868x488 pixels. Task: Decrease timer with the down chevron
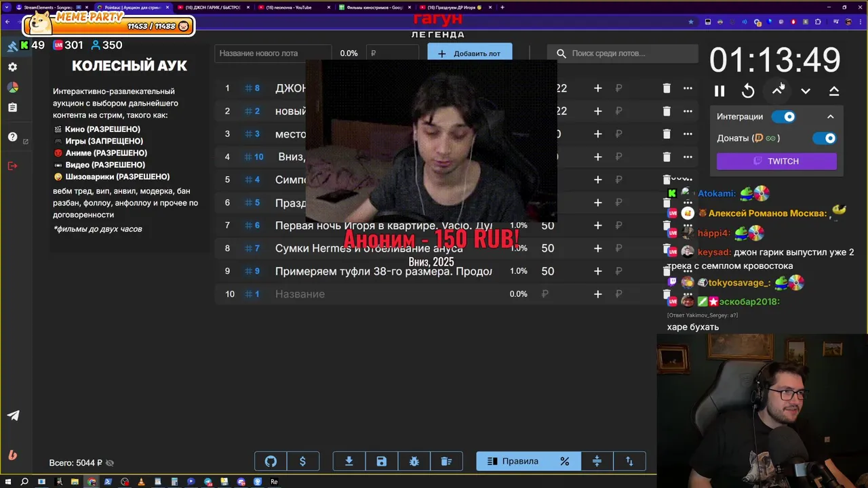tap(806, 91)
